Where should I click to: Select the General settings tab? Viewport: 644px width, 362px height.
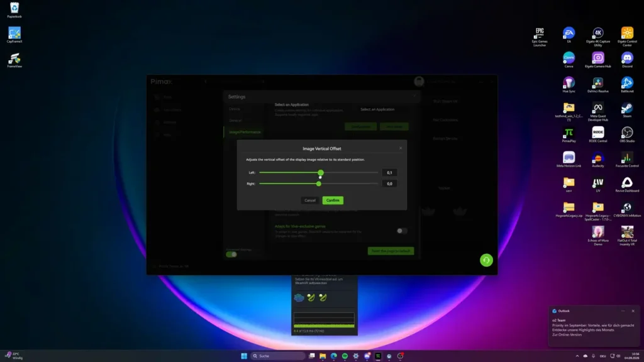(x=235, y=121)
